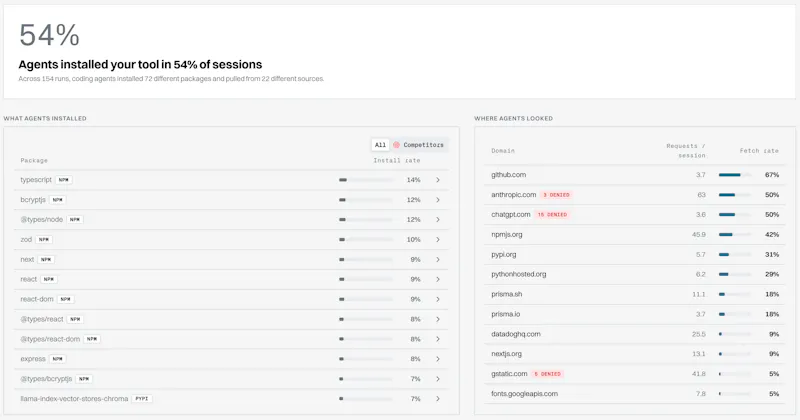800x420 pixels.
Task: Click the 67% fetch rate for github.com
Action: coord(771,175)
